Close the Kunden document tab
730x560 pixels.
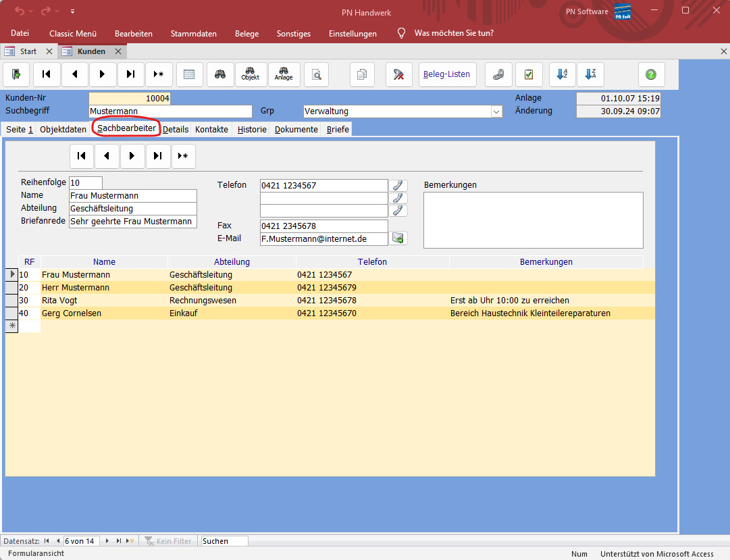[118, 51]
